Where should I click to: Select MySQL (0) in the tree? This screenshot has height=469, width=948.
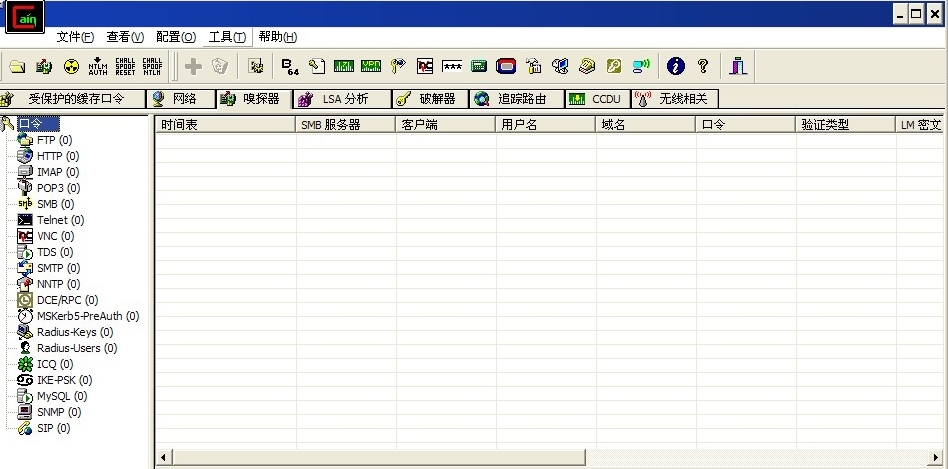coord(62,396)
